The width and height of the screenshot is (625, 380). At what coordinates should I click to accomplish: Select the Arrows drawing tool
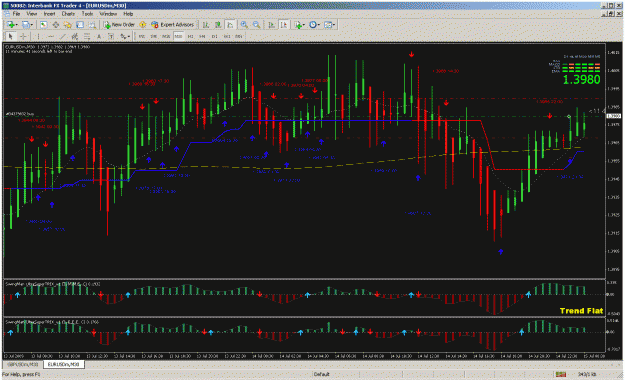point(123,36)
